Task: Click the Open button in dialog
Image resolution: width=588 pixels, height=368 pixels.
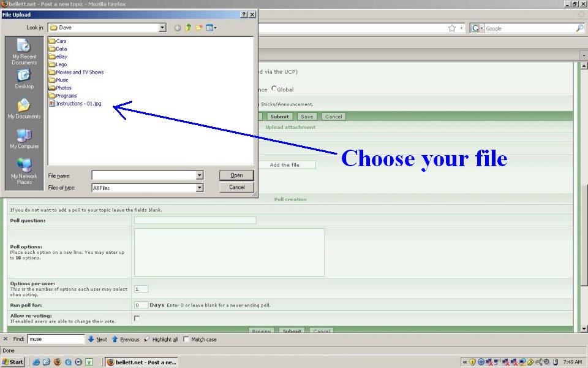Action: point(236,175)
